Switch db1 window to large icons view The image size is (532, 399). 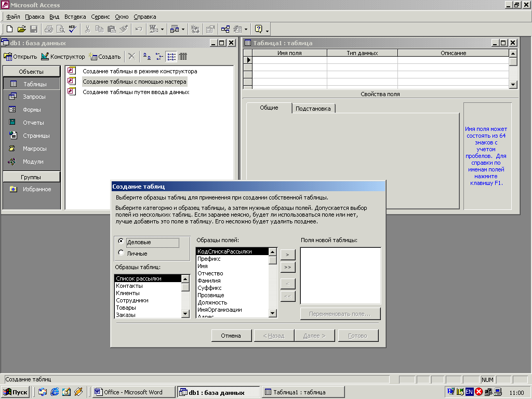pos(147,57)
